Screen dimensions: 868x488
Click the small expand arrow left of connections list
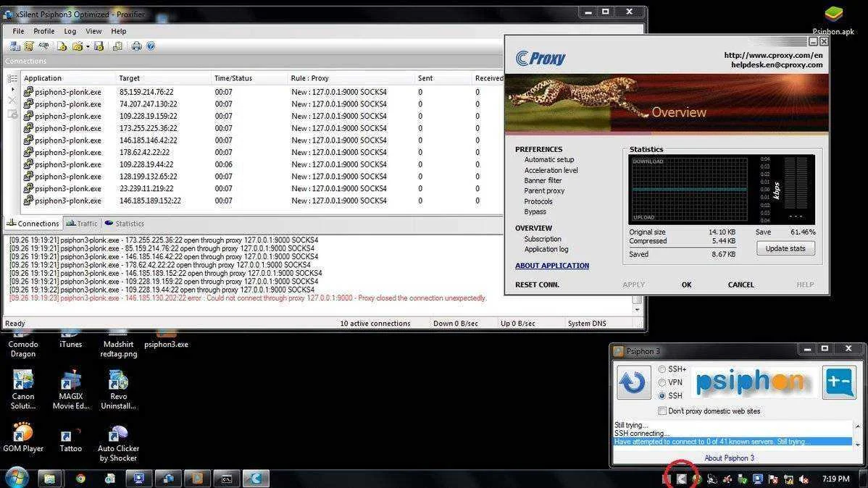pos(12,89)
